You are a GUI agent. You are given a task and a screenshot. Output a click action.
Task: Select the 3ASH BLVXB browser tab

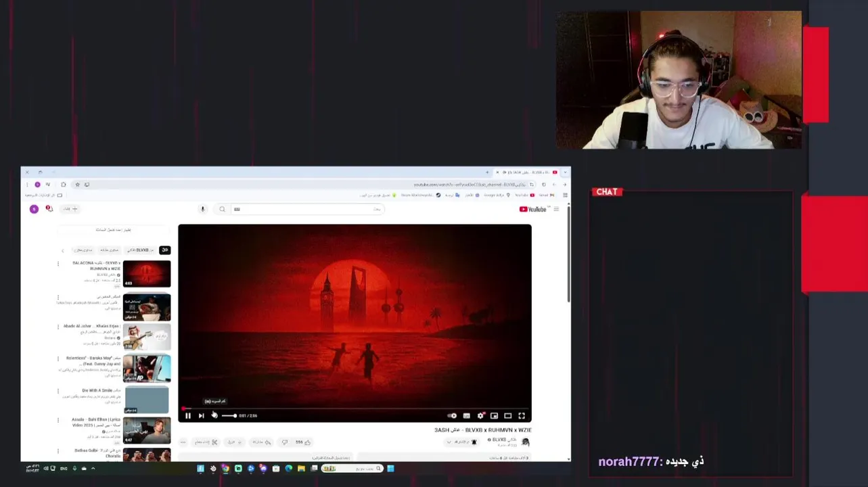coord(528,172)
